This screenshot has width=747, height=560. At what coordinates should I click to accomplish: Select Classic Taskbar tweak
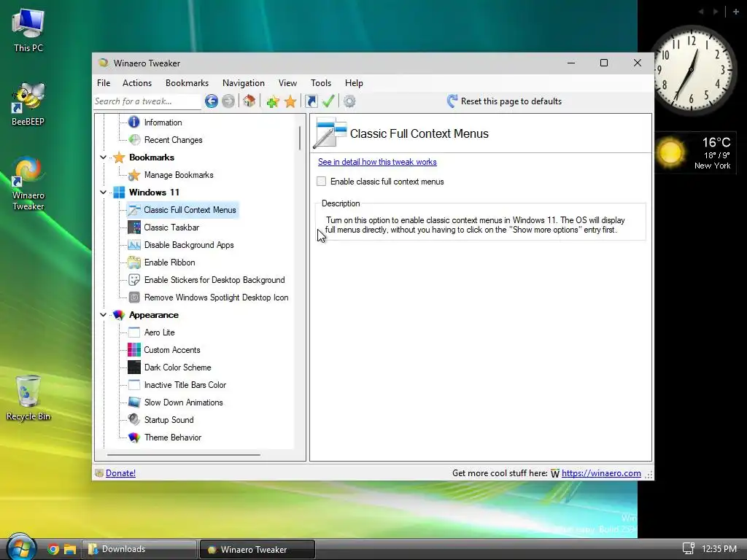pyautogui.click(x=171, y=227)
